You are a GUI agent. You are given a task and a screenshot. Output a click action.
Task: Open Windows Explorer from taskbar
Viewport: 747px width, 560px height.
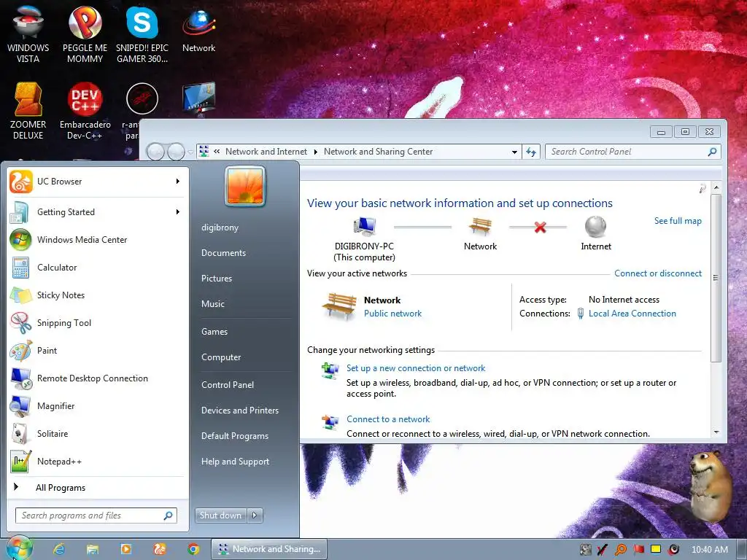coord(93,549)
